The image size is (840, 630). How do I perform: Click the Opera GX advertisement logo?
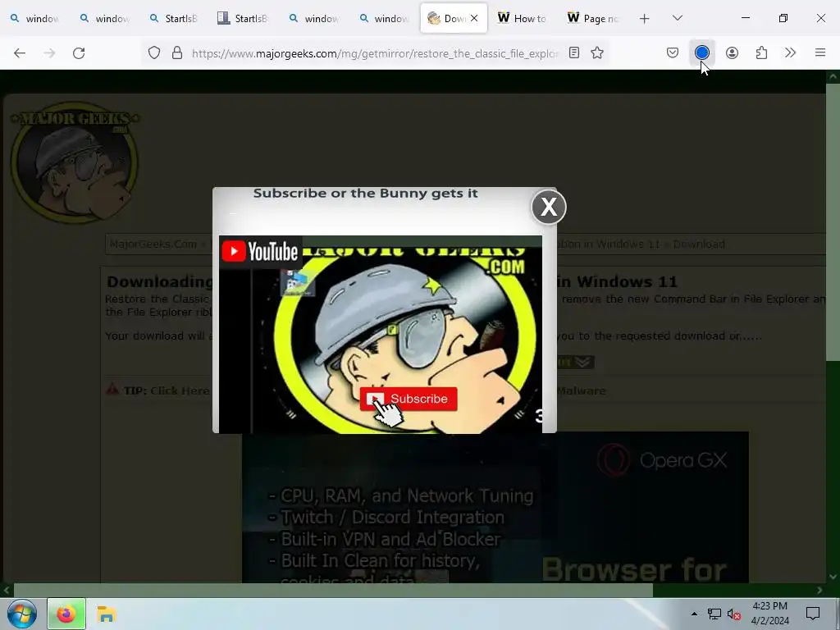click(x=662, y=460)
